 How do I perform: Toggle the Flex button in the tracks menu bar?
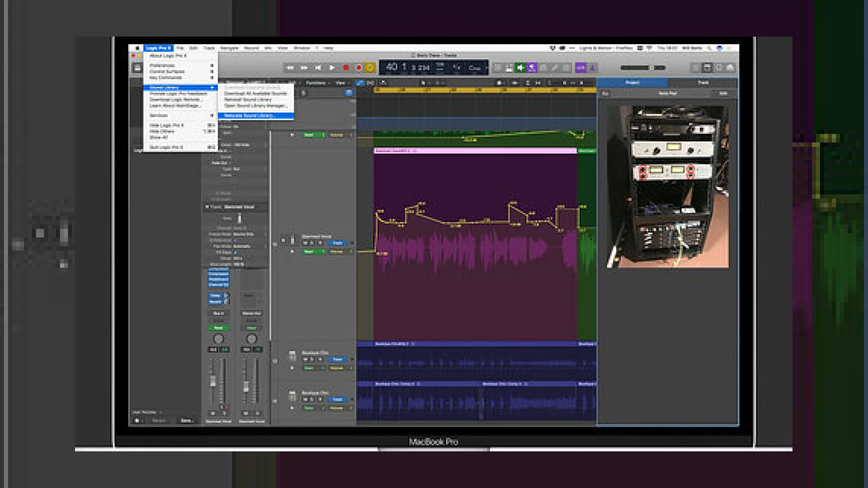coord(370,83)
